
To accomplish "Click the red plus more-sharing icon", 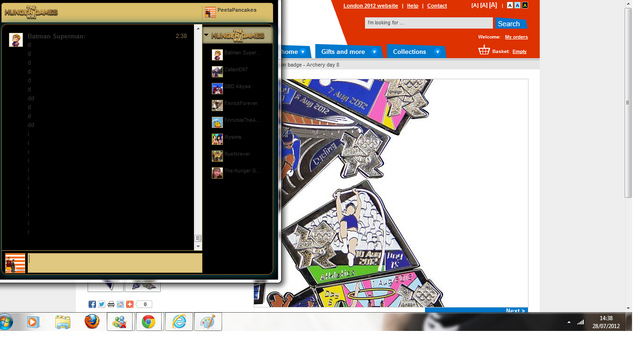I will pyautogui.click(x=129, y=304).
